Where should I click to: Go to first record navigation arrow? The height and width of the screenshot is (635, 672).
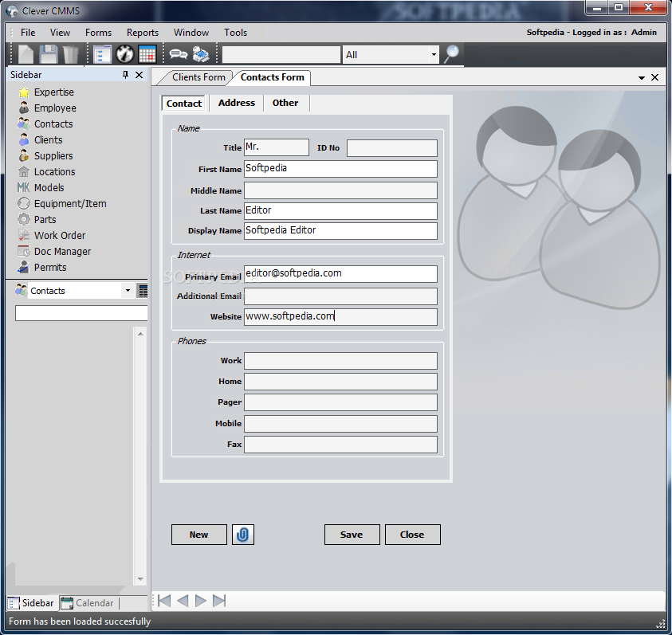164,600
